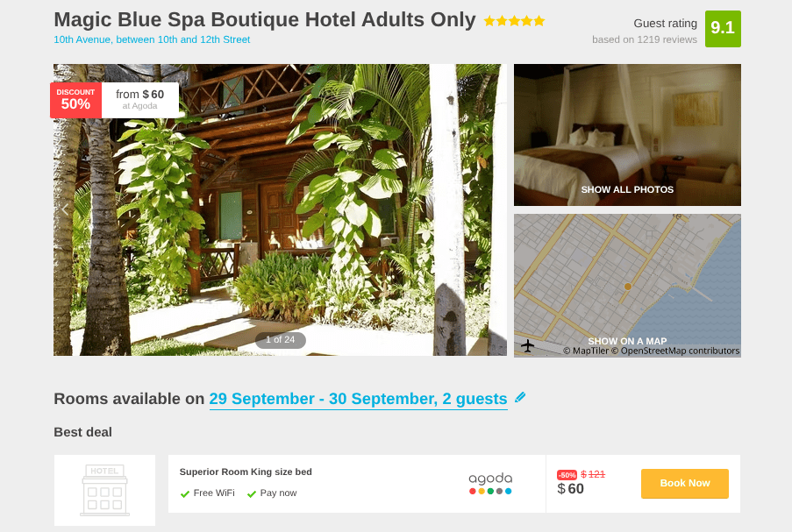792x532 pixels.
Task: Open the 29 September - 30 September date selector
Action: point(358,399)
